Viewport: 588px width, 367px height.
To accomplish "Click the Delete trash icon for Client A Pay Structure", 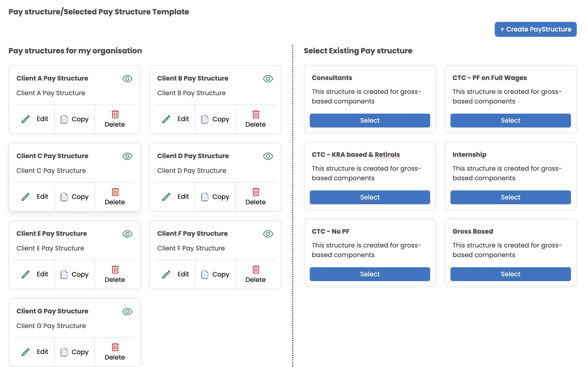I will [x=115, y=114].
